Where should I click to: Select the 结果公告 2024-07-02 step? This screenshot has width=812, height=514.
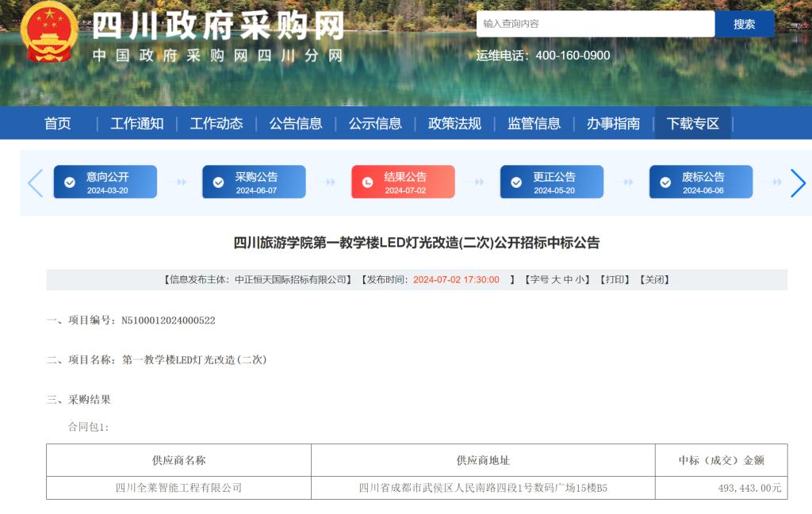[x=403, y=182]
